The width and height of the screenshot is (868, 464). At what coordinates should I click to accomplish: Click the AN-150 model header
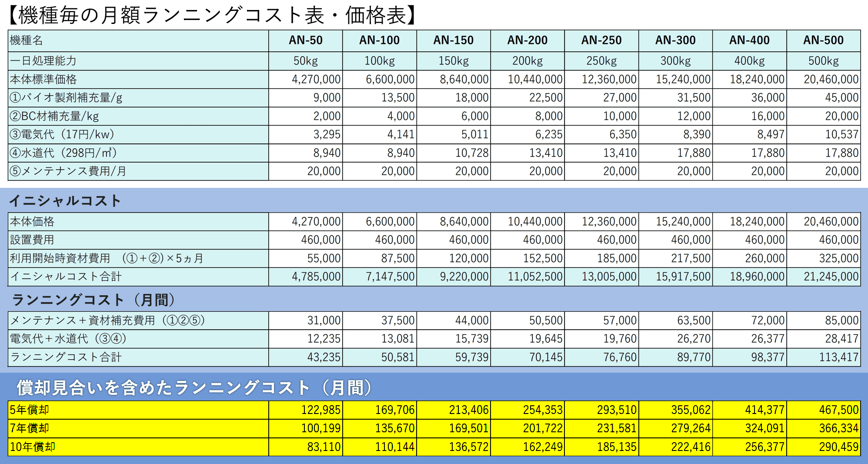tap(454, 40)
